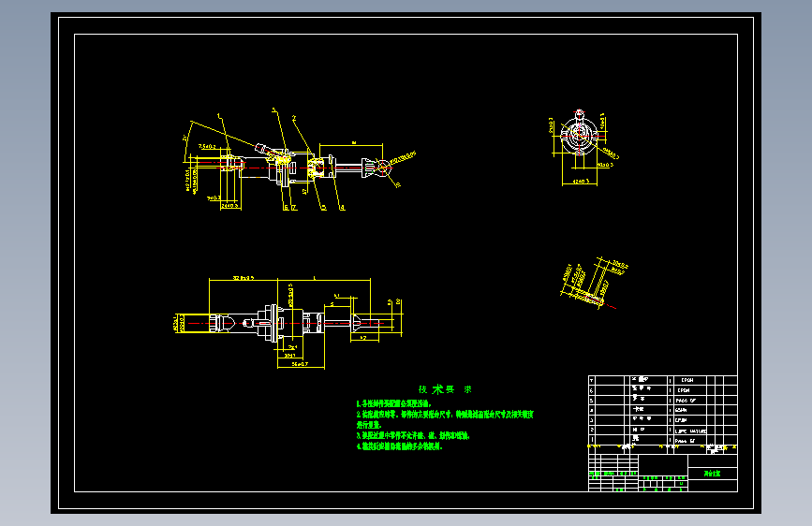Select the 21° angle dimension
The width and height of the screenshot is (812, 526).
185,138
